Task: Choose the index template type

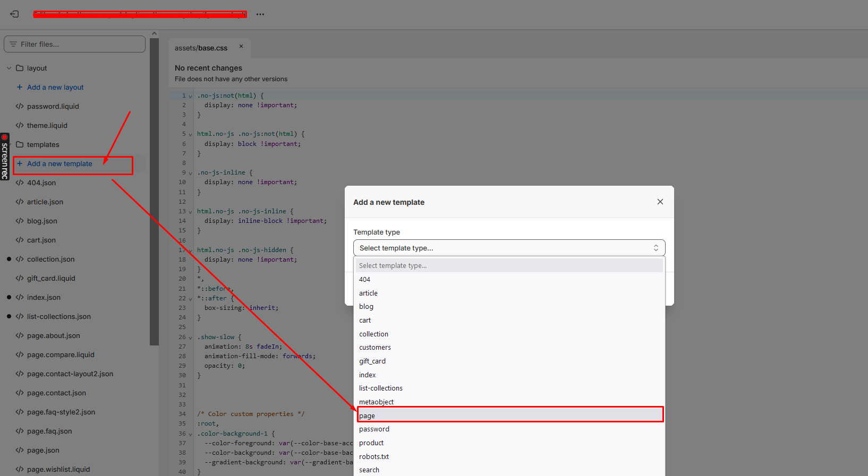Action: 509,375
